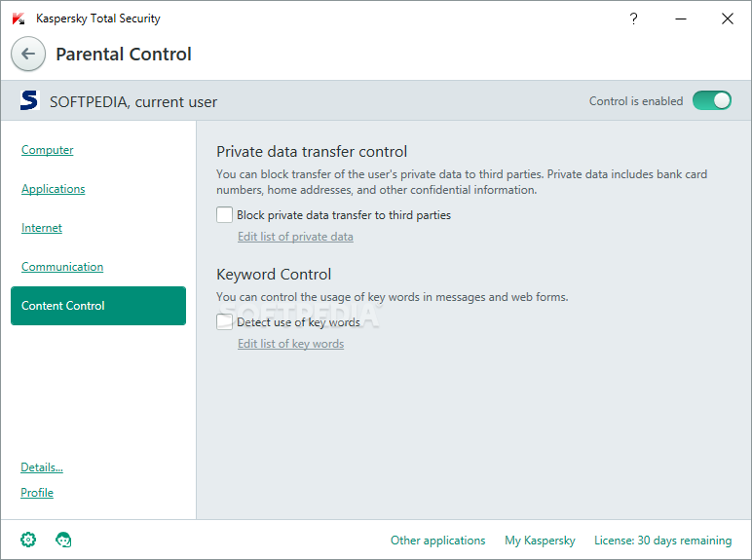Open the Profile link

click(x=37, y=493)
